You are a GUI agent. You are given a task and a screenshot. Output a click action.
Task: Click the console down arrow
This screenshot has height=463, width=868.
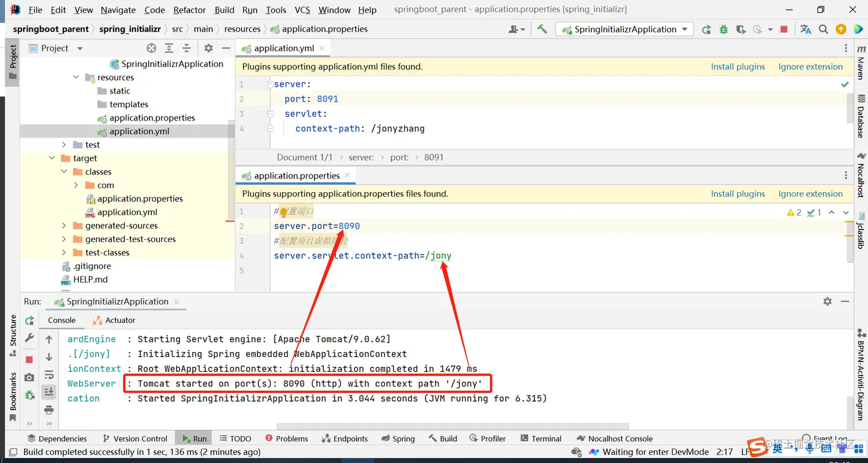(x=49, y=357)
